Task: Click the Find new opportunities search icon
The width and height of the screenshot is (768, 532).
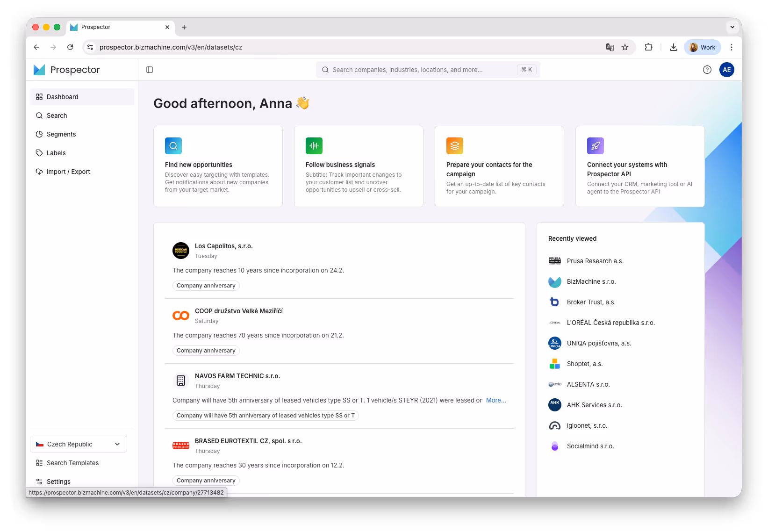Action: (x=173, y=146)
